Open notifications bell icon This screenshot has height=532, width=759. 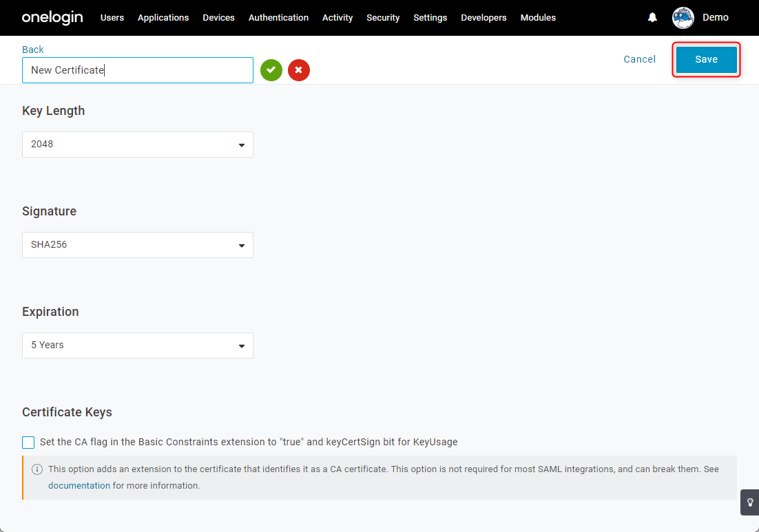[652, 17]
